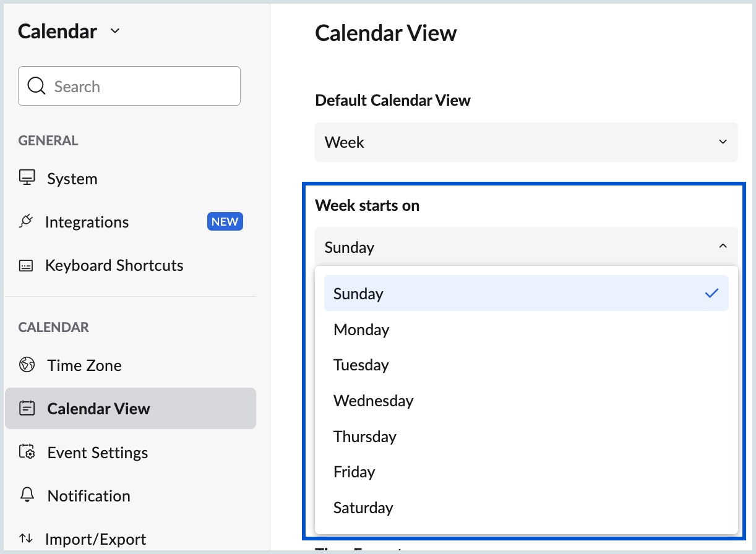Open the Default Calendar View dropdown
Screen dimensions: 756x554
[x=526, y=142]
